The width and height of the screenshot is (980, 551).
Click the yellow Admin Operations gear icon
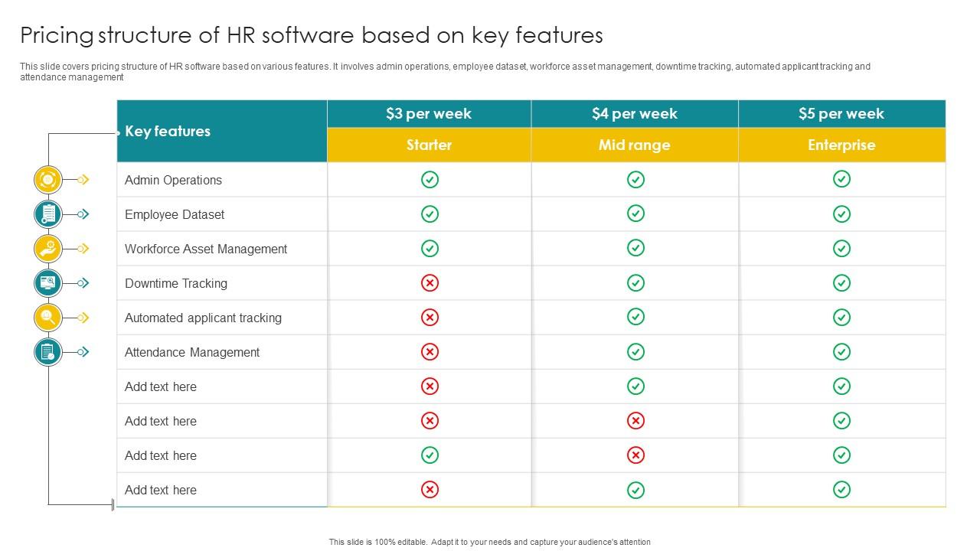(x=47, y=180)
